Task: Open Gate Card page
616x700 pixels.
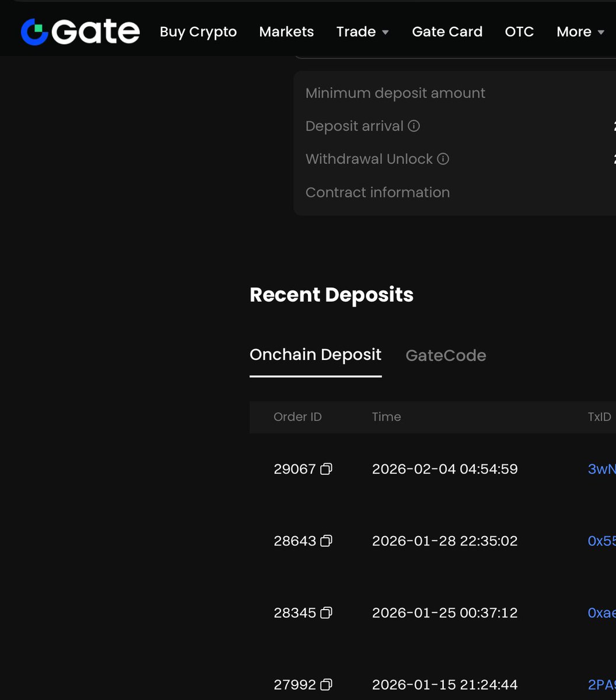Action: [447, 32]
